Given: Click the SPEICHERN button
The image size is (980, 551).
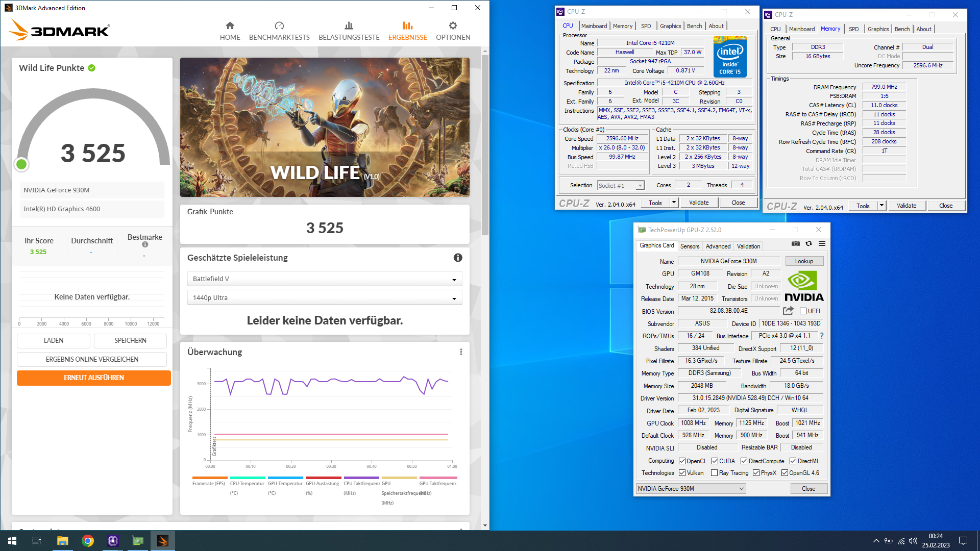Looking at the screenshot, I should coord(130,341).
